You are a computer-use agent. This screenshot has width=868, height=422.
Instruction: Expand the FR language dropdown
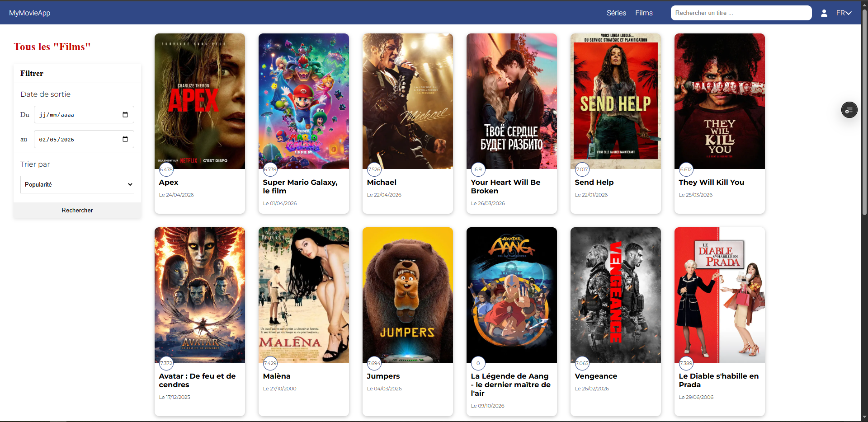[844, 13]
